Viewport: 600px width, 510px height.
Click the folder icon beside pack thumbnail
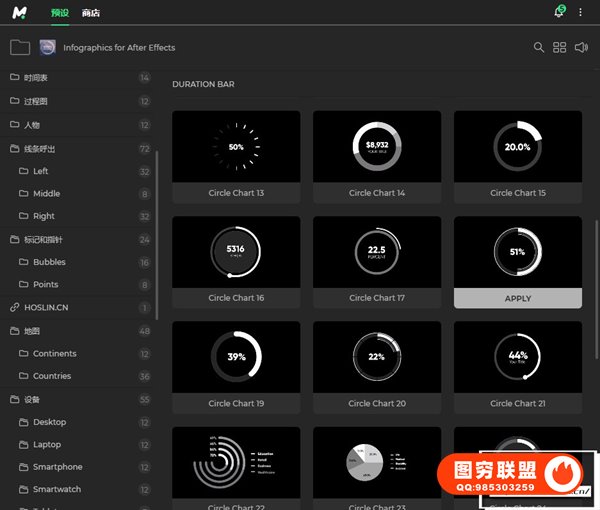tap(19, 47)
